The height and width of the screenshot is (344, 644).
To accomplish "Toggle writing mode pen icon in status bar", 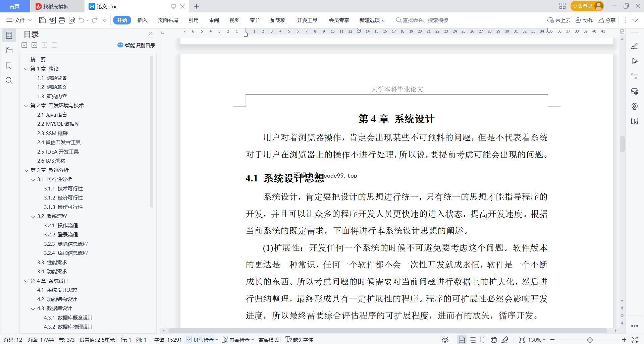I will [x=505, y=340].
